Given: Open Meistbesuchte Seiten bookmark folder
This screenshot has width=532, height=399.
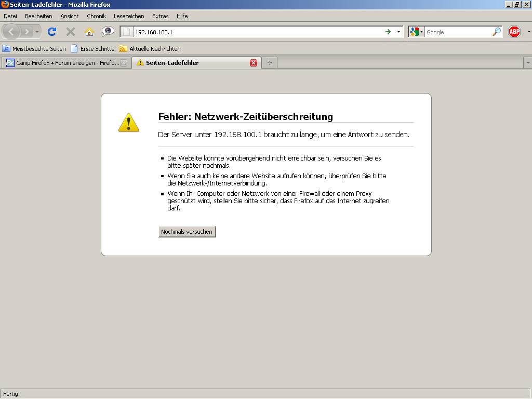Looking at the screenshot, I should pyautogui.click(x=34, y=48).
